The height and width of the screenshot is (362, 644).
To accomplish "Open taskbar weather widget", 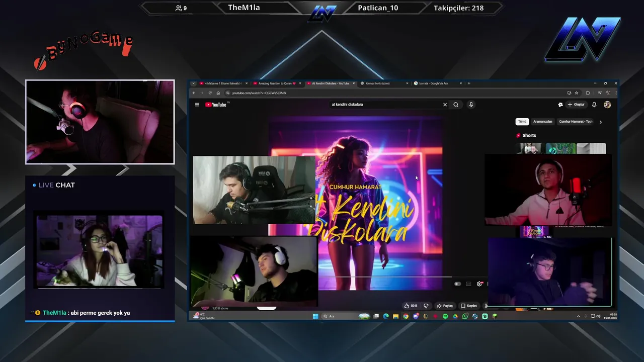I will point(204,316).
